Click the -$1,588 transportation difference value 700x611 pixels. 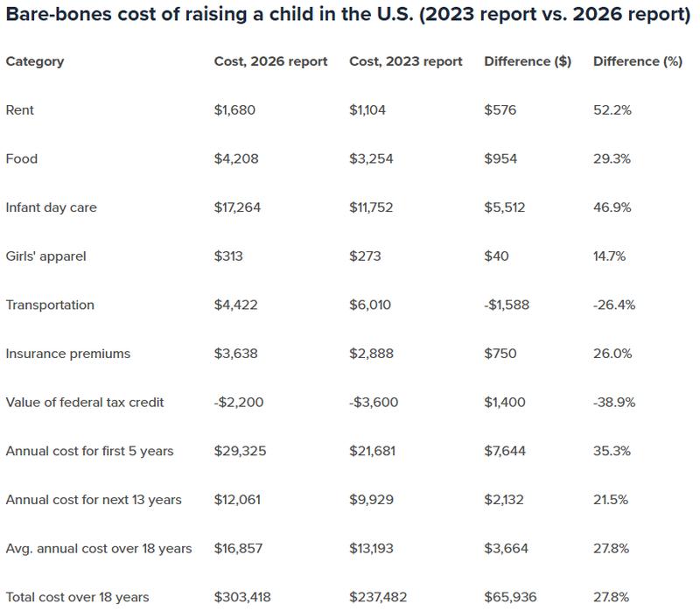(x=507, y=305)
